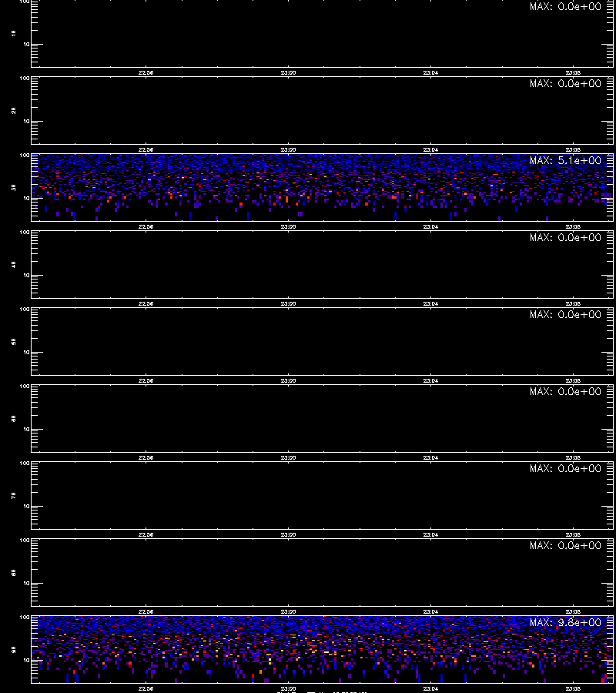
Task: Select 'MAX: 0.0e+00' in panel 1A
Action: click(565, 7)
